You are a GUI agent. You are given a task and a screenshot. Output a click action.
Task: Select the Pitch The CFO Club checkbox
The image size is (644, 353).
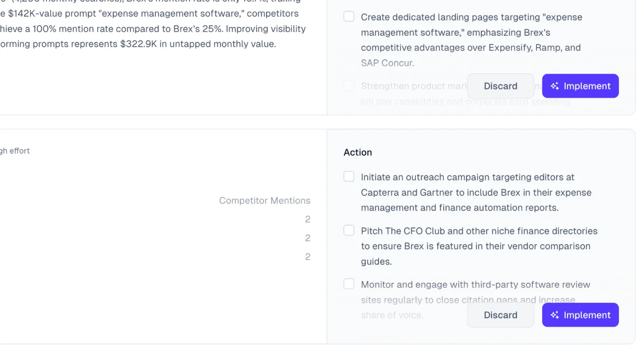point(349,230)
